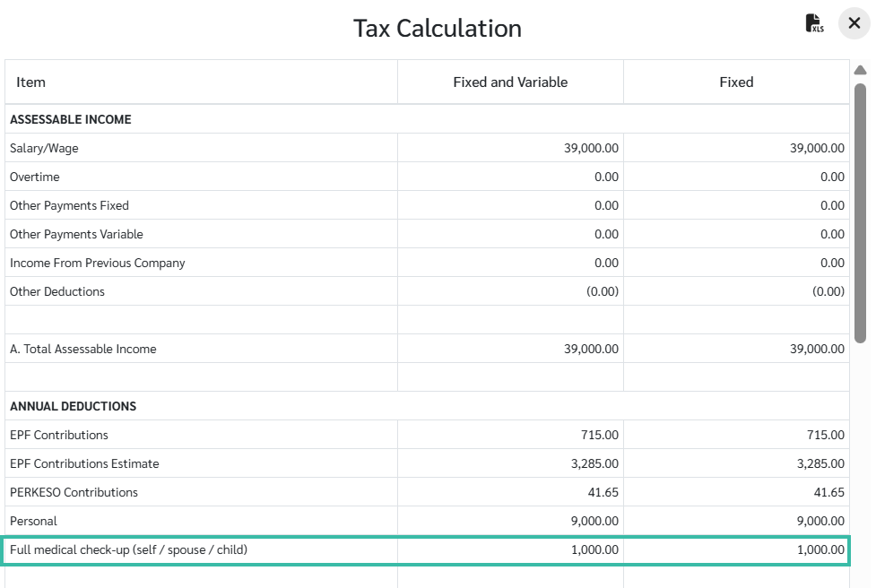Viewport: 876px width, 588px height.
Task: Select the ASSESSABLE INCOME section heading
Action: [71, 119]
